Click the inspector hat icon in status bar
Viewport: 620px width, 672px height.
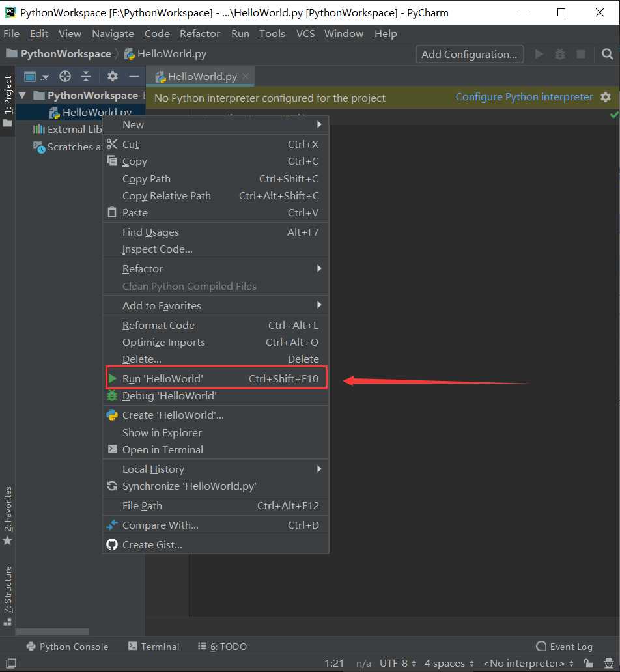click(x=608, y=663)
